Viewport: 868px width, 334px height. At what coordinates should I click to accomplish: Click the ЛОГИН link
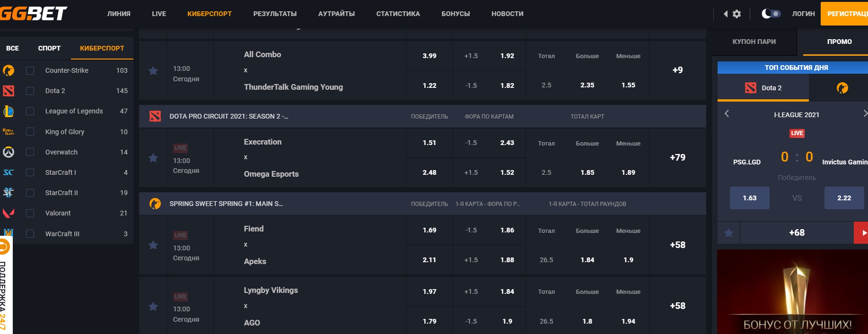coord(803,14)
